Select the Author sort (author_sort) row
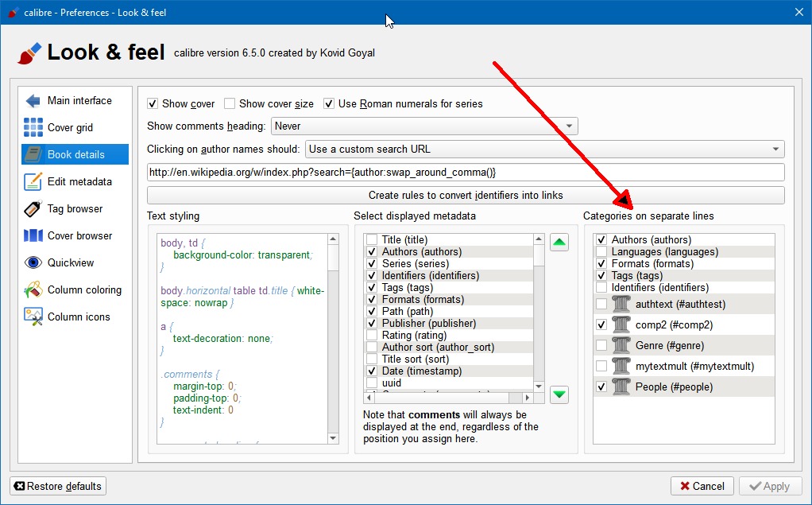 (x=448, y=347)
